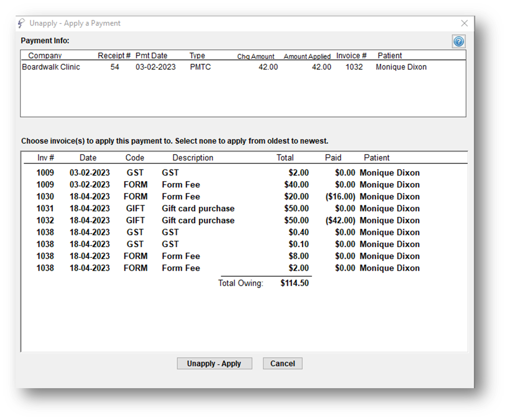Click the Code column header

pos(135,158)
